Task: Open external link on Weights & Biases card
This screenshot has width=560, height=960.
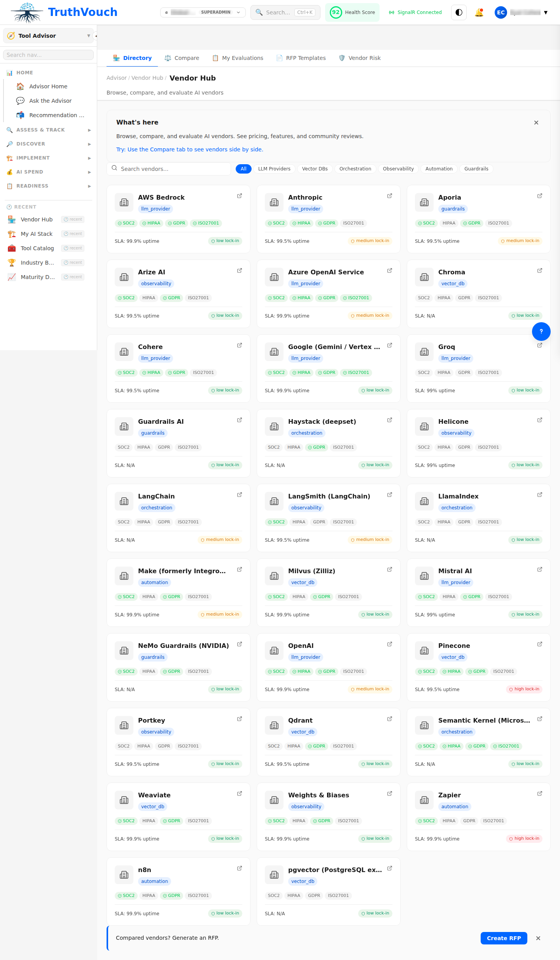Action: (x=390, y=793)
